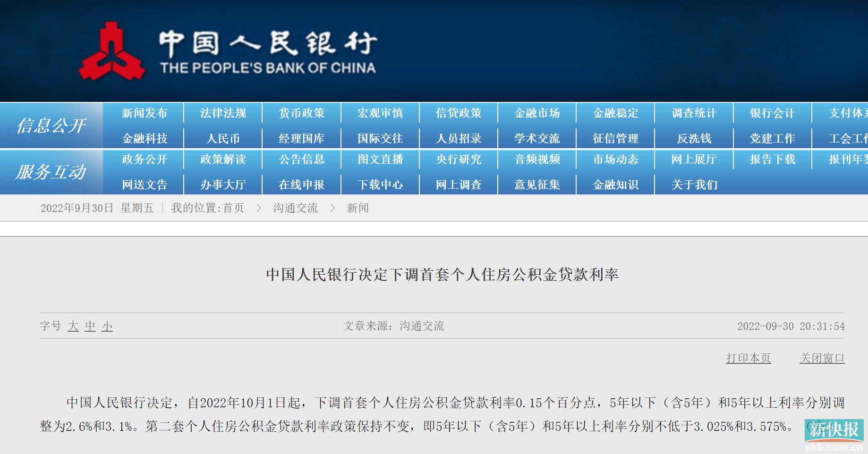Open the 服务互动 section
Screen dimensions: 868x454
[52, 171]
